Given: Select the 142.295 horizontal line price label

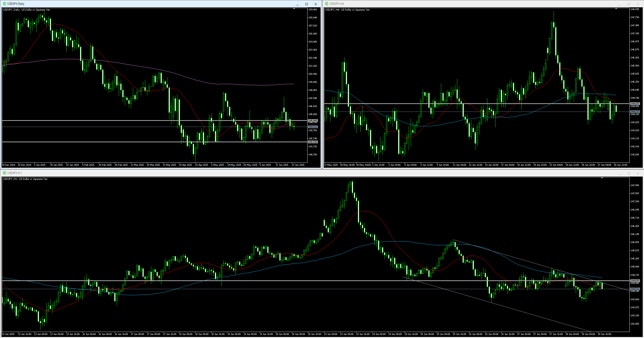Looking at the screenshot, I should [x=313, y=142].
